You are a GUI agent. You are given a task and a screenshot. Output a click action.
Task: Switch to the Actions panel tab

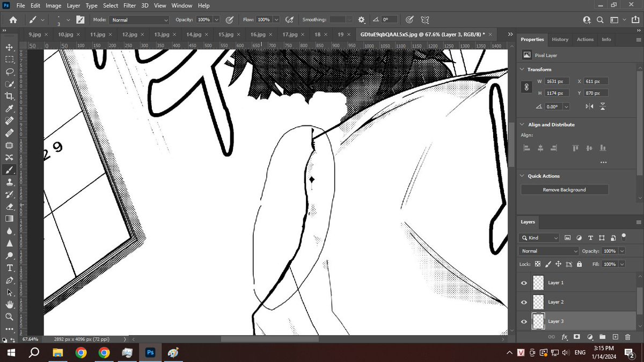585,39
